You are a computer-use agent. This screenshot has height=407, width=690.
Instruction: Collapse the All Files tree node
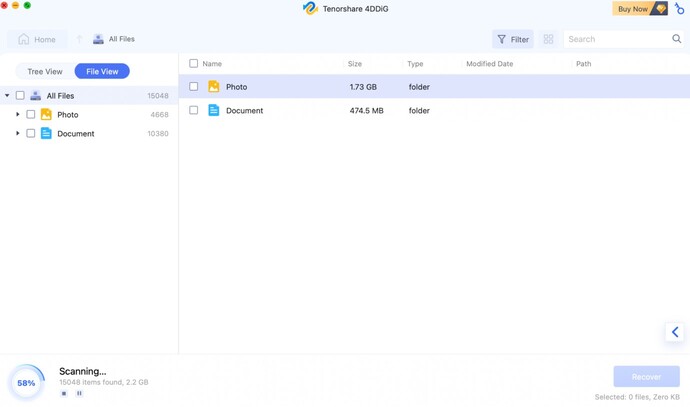(7, 96)
